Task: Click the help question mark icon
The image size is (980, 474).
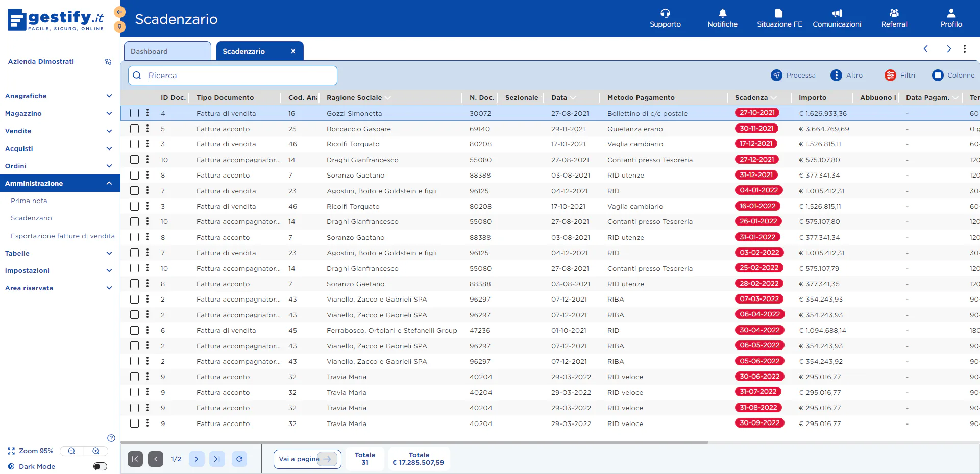Action: (x=111, y=438)
